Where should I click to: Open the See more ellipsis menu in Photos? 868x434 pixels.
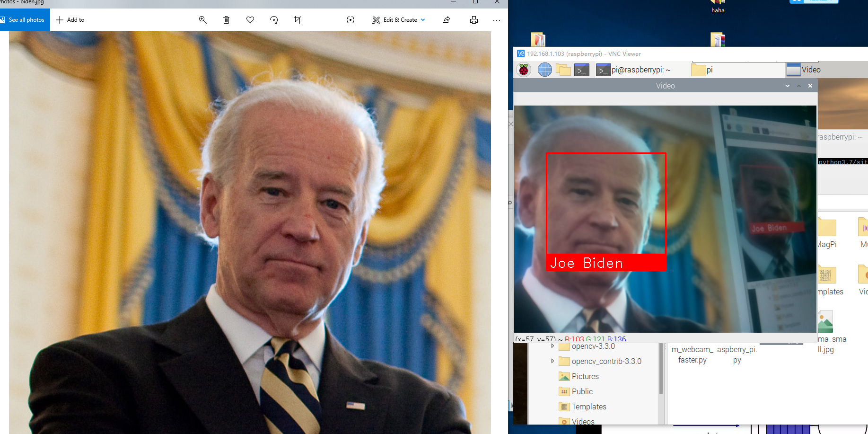[496, 20]
